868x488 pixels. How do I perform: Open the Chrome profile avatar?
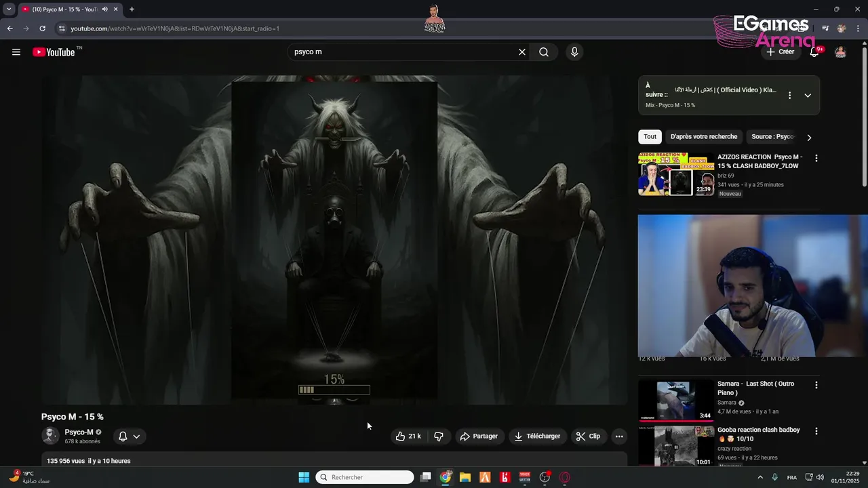(842, 28)
